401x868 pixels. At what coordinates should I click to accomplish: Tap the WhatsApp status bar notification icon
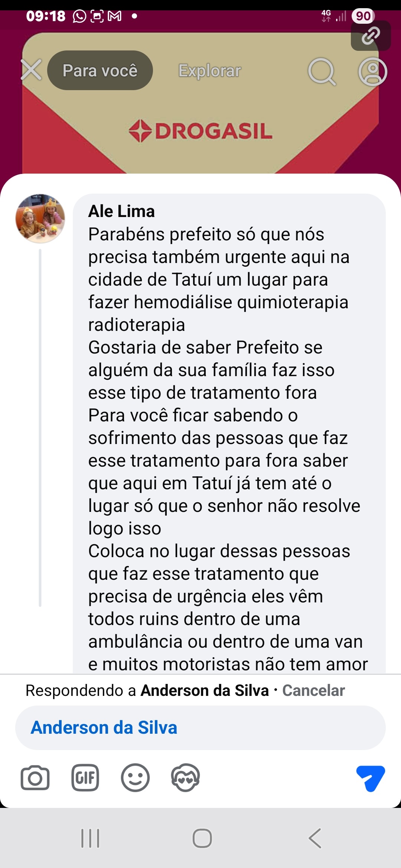click(79, 16)
